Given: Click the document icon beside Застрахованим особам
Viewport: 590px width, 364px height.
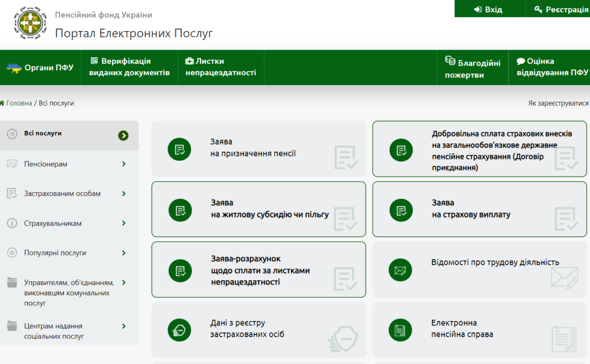Looking at the screenshot, I should (12, 194).
